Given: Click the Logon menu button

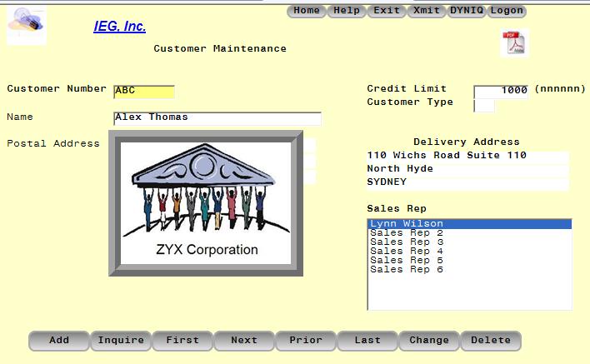Looking at the screenshot, I should (507, 11).
